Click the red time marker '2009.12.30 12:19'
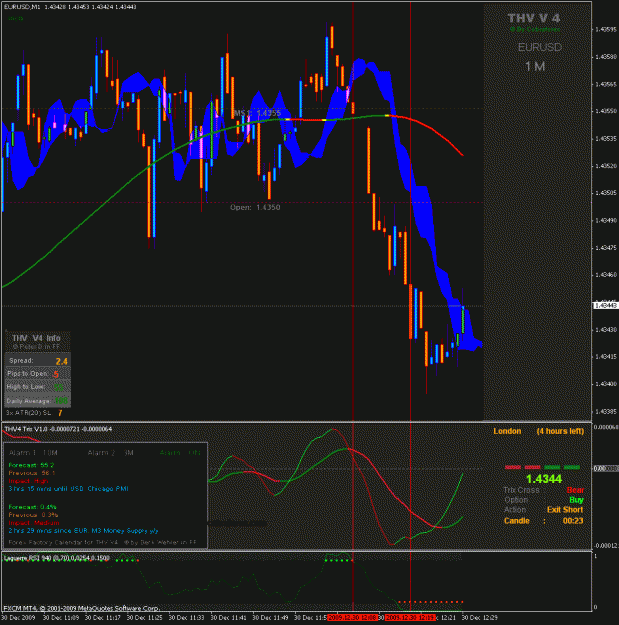Image resolution: width=619 pixels, height=625 pixels. (410, 618)
